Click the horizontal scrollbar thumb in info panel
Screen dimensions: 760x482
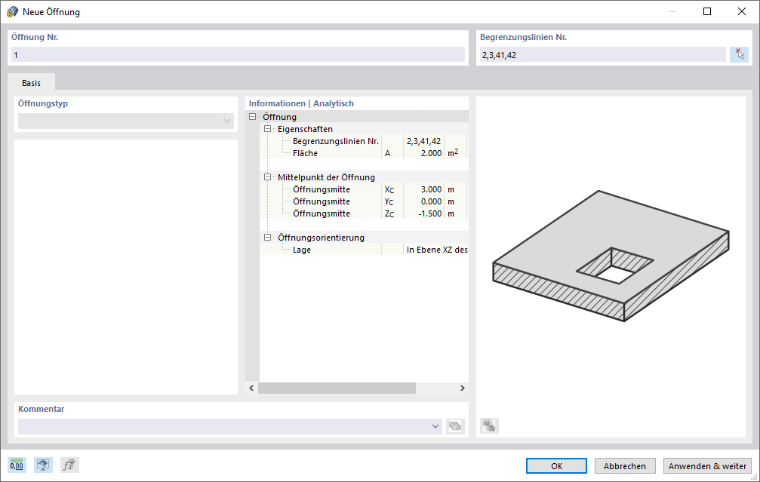point(337,388)
